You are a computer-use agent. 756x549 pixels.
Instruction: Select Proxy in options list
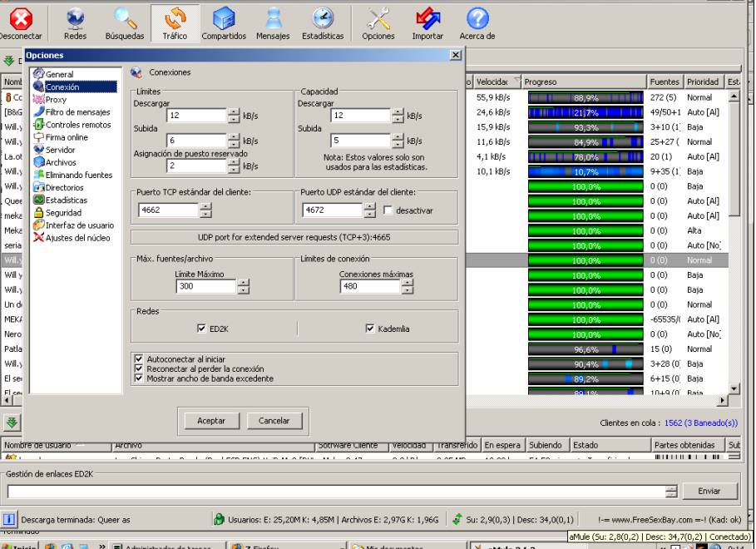pos(57,99)
